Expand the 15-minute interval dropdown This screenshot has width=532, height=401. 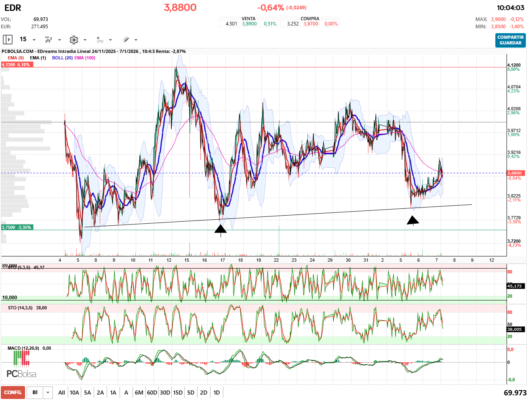coord(34,40)
